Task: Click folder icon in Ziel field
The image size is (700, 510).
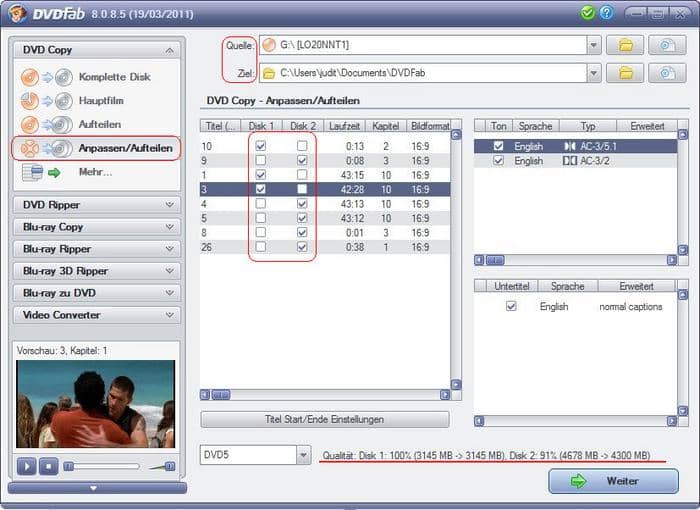Action: (269, 73)
